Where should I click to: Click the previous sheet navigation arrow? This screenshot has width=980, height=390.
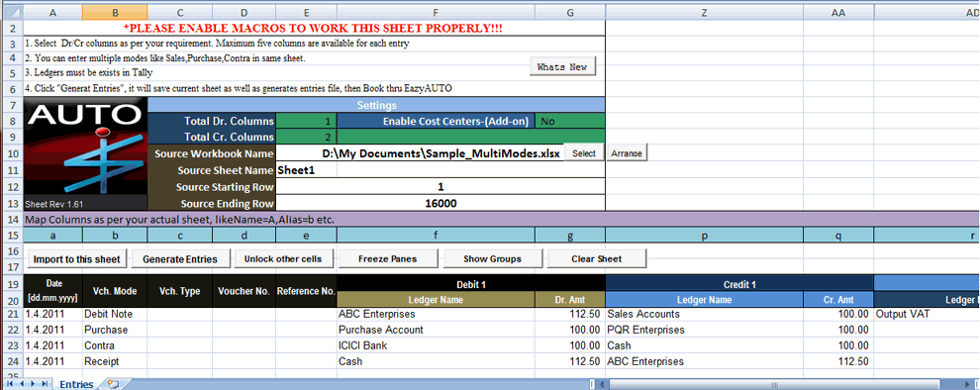click(21, 384)
